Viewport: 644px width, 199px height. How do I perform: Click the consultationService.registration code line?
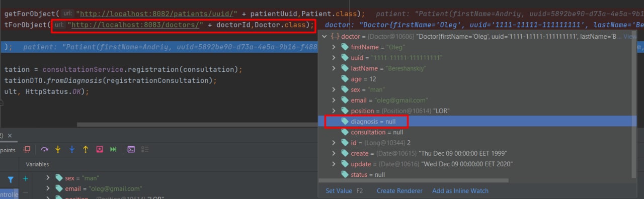(123, 69)
